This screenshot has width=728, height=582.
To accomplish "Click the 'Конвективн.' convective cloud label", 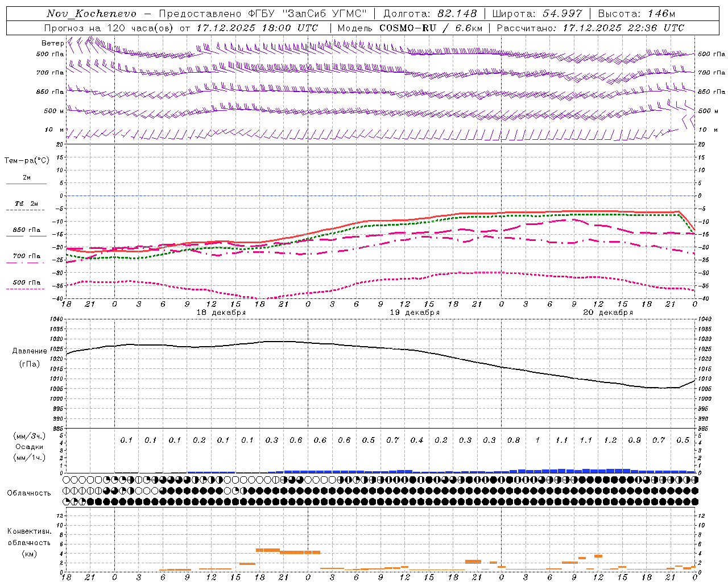I will click(29, 531).
